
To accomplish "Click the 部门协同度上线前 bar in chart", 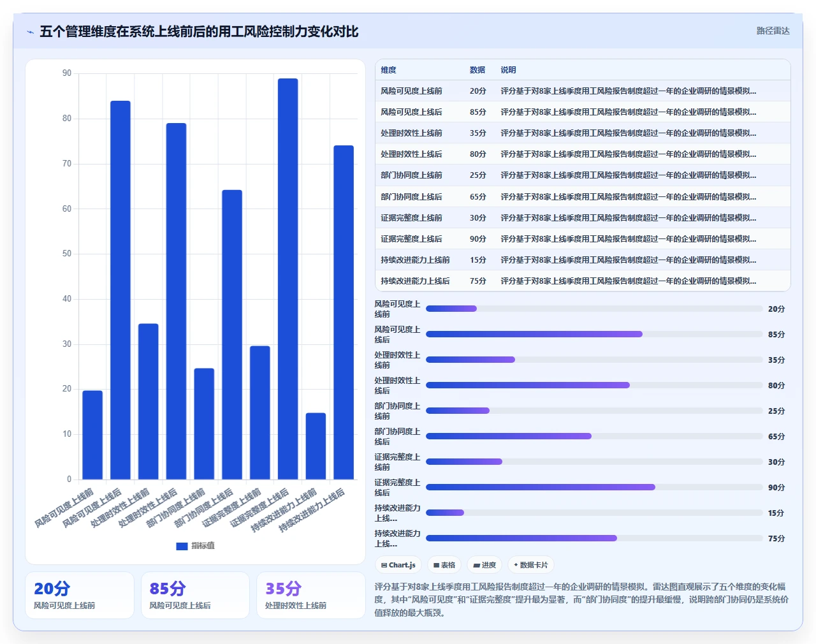I will pos(204,424).
